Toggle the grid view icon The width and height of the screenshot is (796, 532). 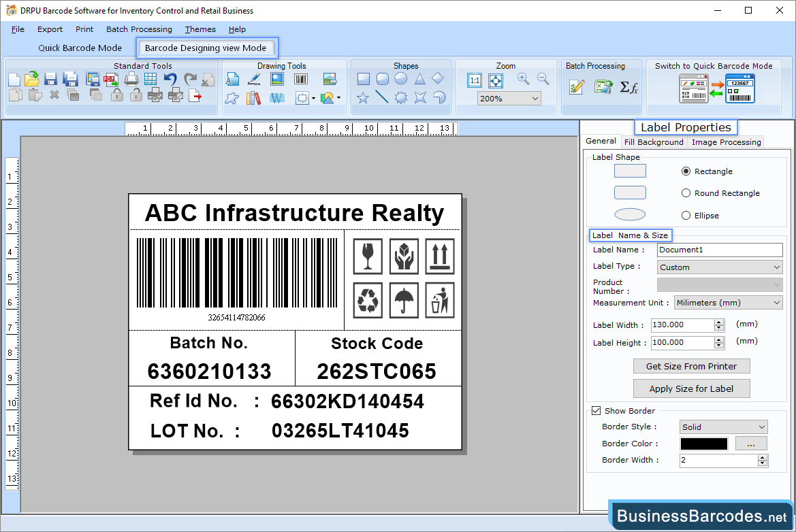(150, 79)
